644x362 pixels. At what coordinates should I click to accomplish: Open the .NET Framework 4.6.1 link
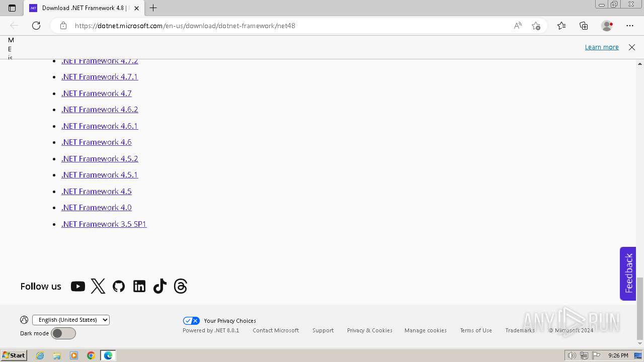(100, 126)
